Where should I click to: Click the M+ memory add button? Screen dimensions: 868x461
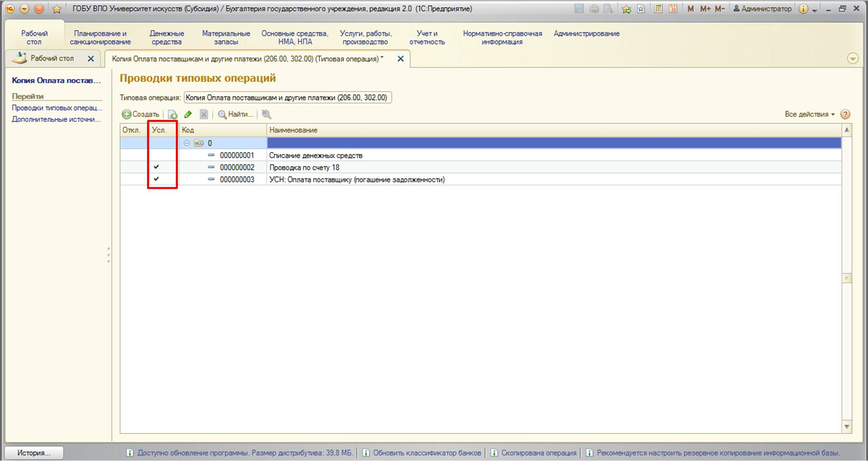[x=705, y=9]
